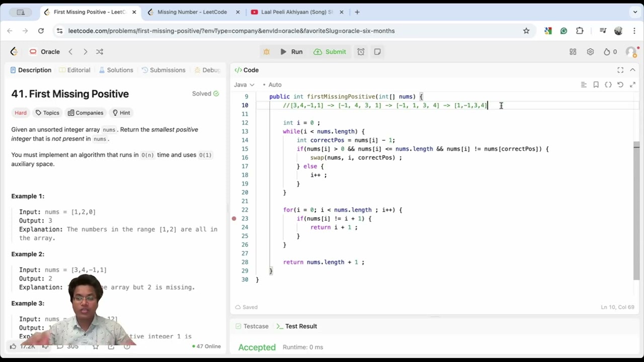Bookmark this page with address bar star
Screen dimensions: 644x362
(526, 31)
